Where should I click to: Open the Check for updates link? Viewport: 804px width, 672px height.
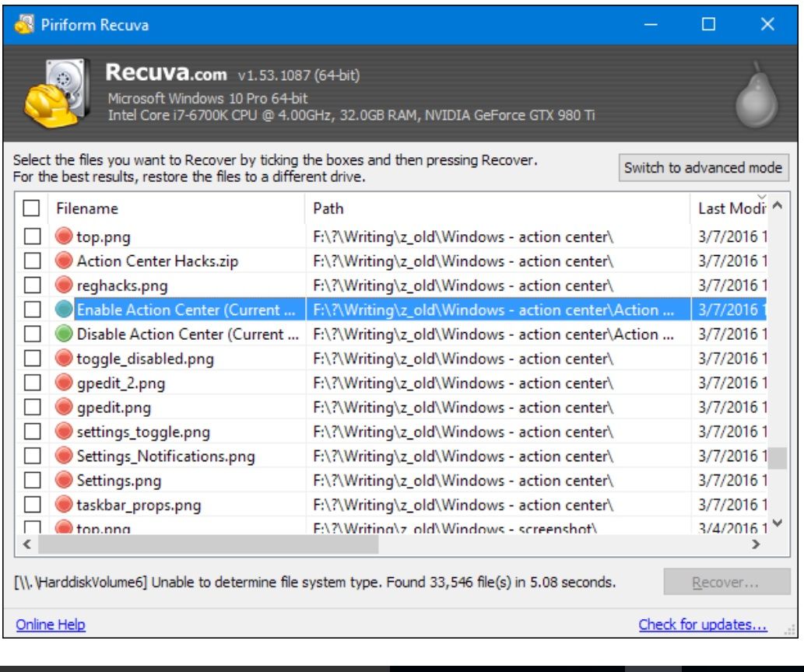pos(703,625)
